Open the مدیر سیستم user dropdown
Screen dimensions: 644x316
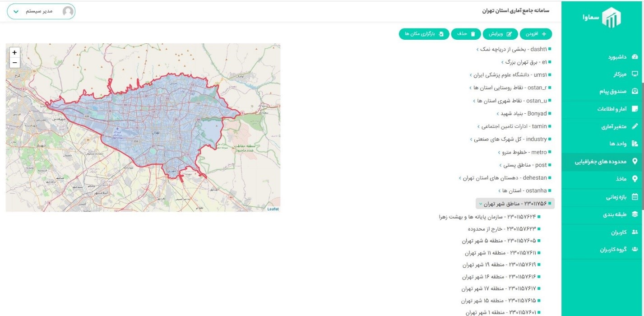pos(16,11)
